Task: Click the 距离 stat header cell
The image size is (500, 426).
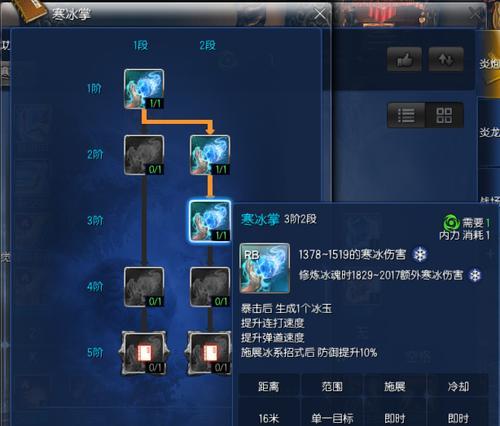Action: click(269, 386)
